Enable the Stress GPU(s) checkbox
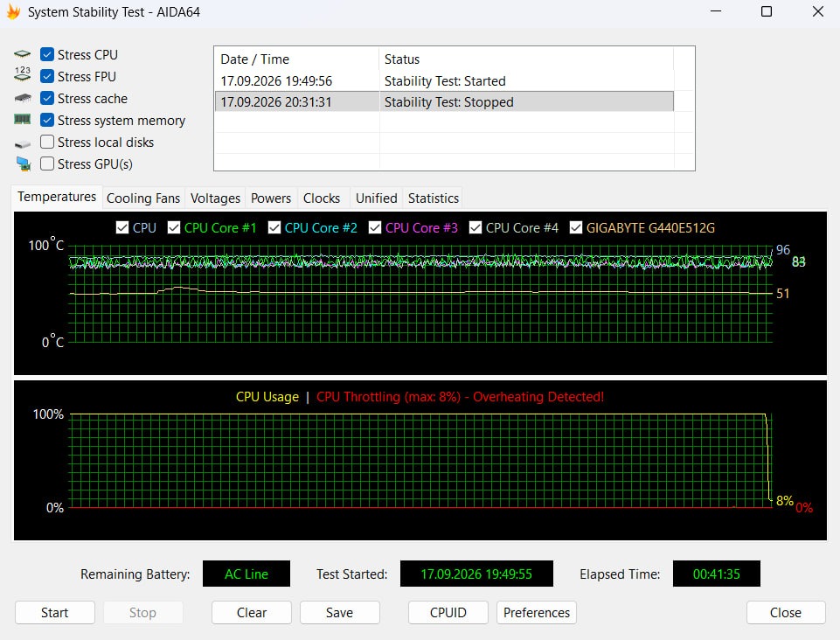 (x=47, y=163)
